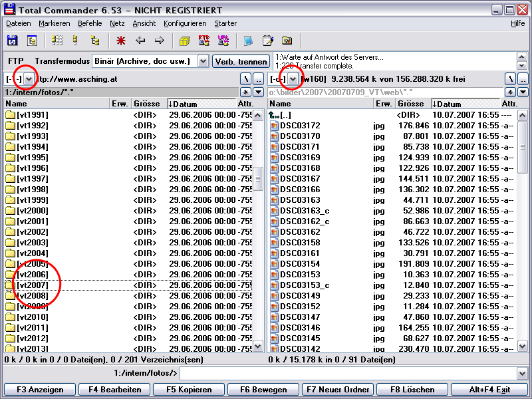Screen dimensions: 532x399
Task: Open the Starter menu
Action: [225, 23]
